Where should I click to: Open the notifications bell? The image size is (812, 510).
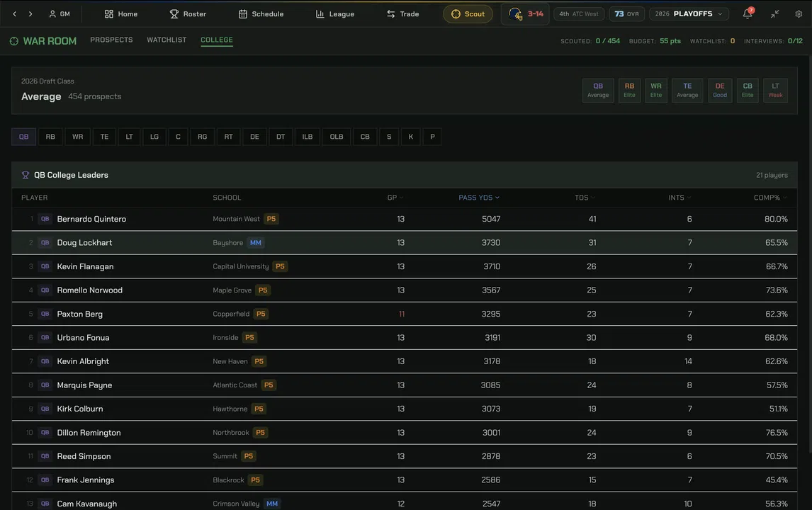[748, 14]
